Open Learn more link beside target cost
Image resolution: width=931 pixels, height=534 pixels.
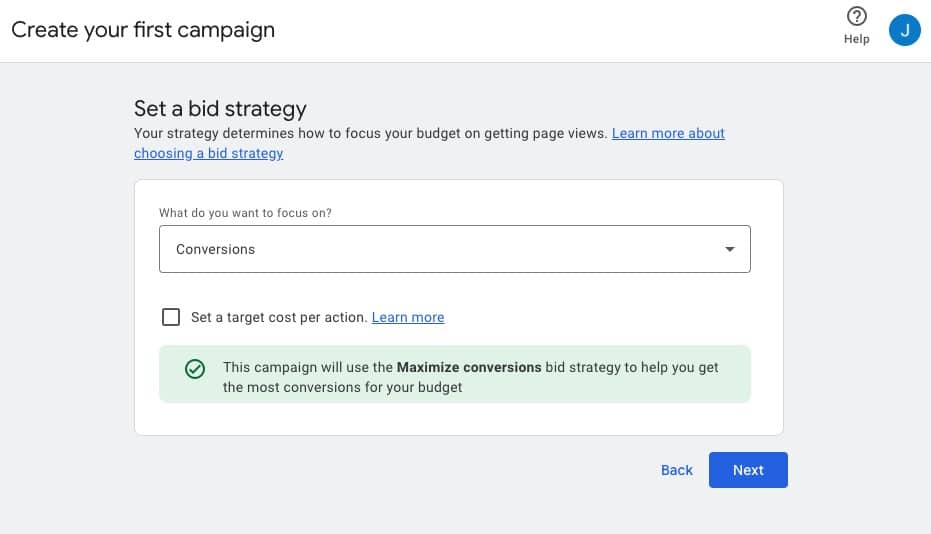(408, 317)
